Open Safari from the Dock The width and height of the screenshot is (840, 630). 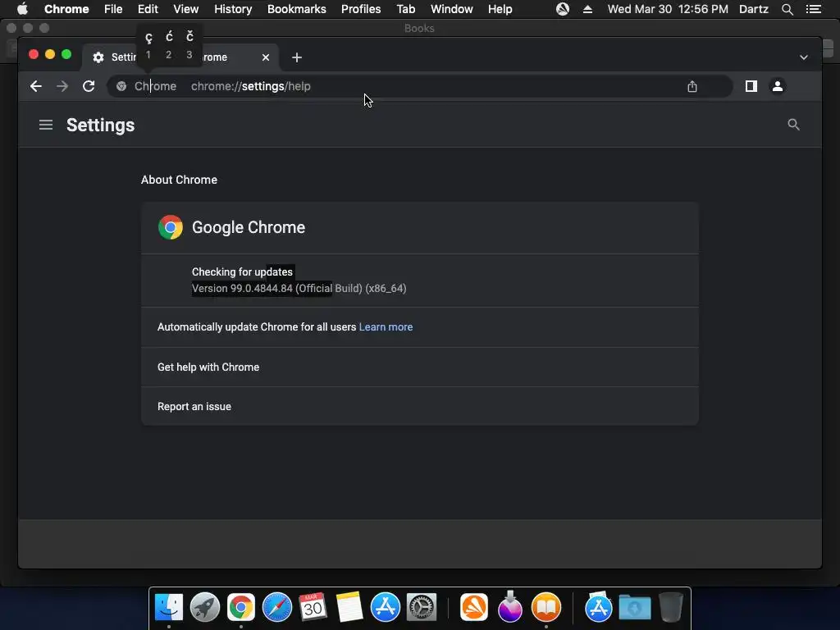click(x=277, y=608)
